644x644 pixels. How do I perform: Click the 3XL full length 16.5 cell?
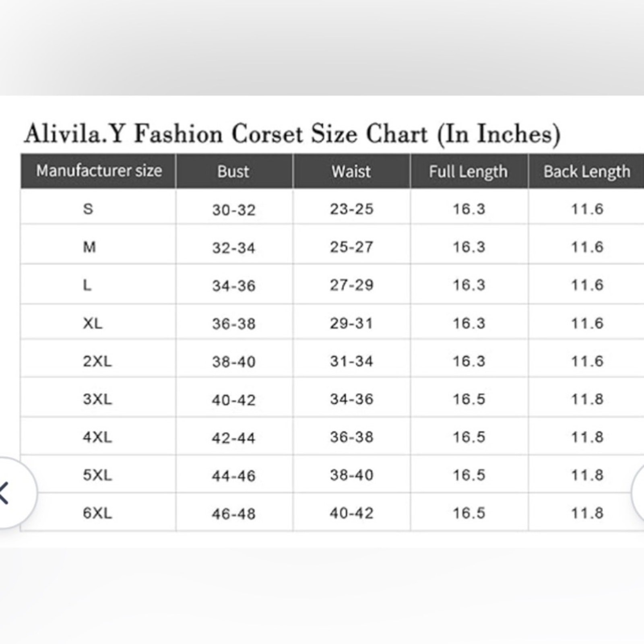point(469,399)
